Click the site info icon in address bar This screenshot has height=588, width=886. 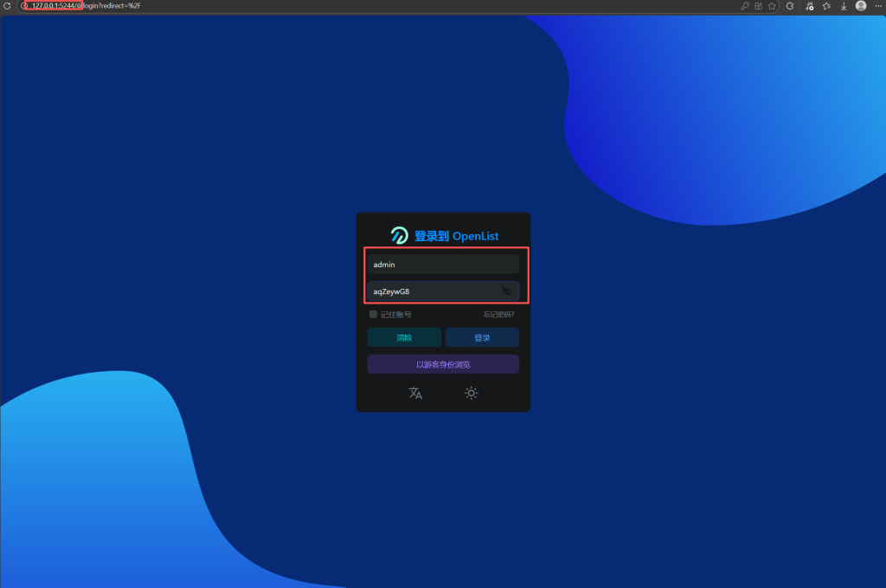[x=25, y=6]
